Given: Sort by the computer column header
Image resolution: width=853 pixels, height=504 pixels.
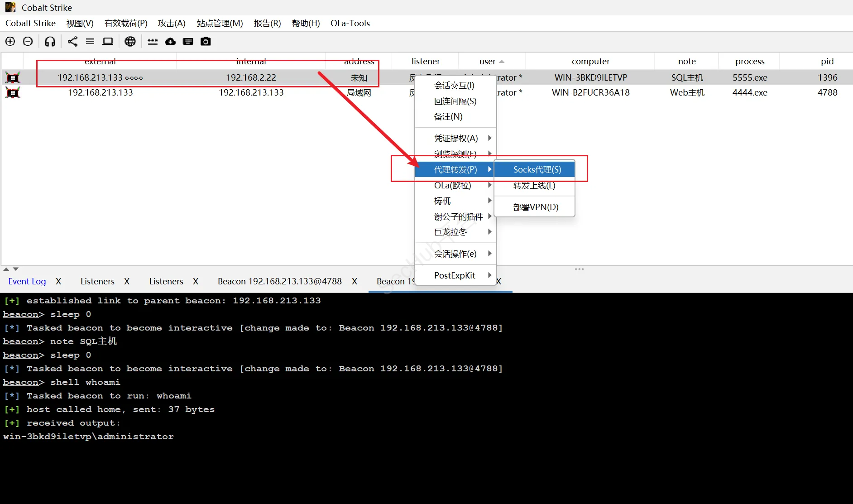Looking at the screenshot, I should [590, 61].
